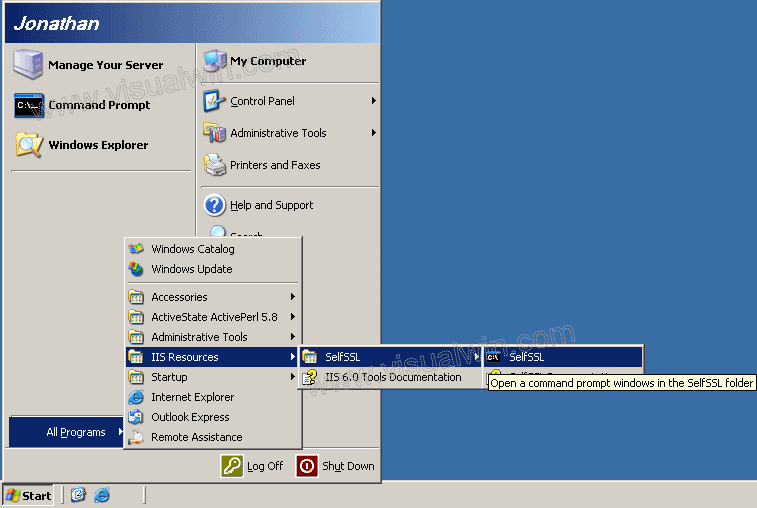Screen dimensions: 757x508
Task: Launch Internet Explorer from programs list
Action: (x=136, y=397)
